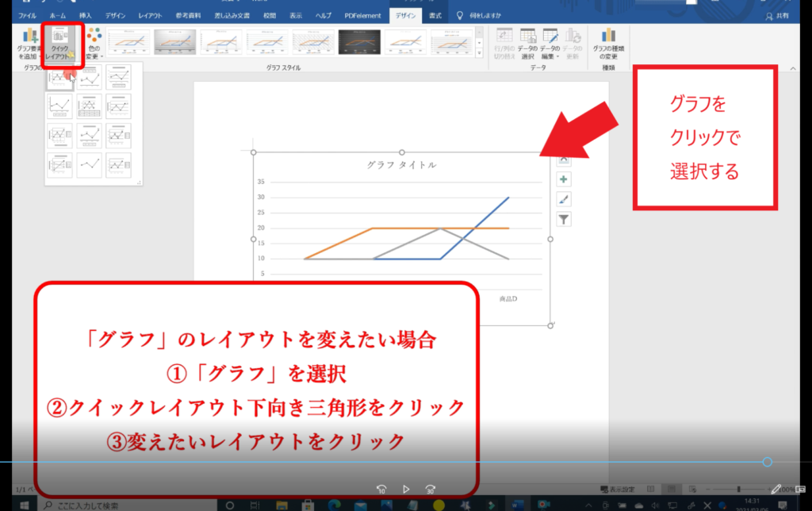Open Chart Filters funnel button

564,219
